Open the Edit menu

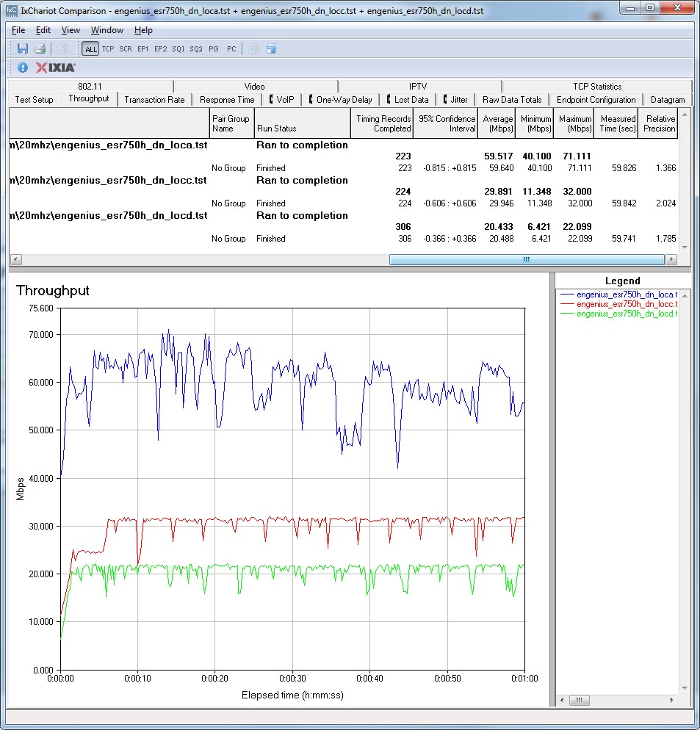[x=43, y=30]
